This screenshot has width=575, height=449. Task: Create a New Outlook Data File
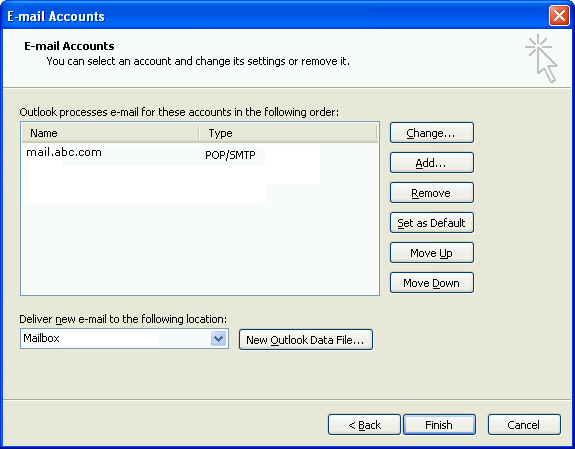[x=305, y=340]
